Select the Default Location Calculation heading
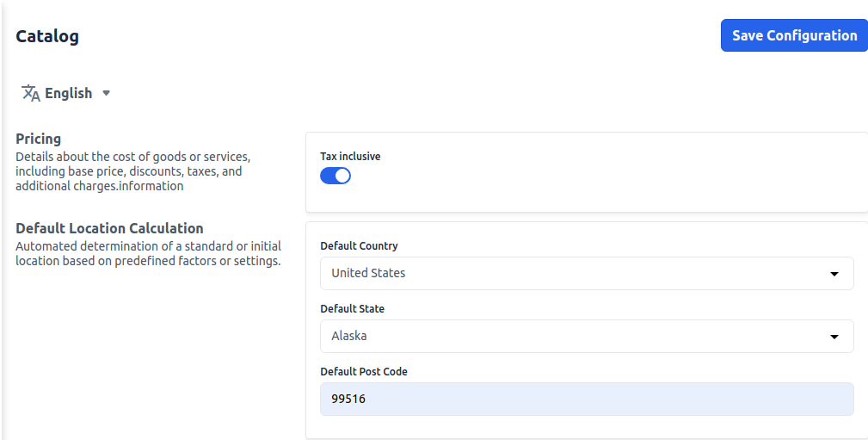This screenshot has width=868, height=440. [x=109, y=228]
